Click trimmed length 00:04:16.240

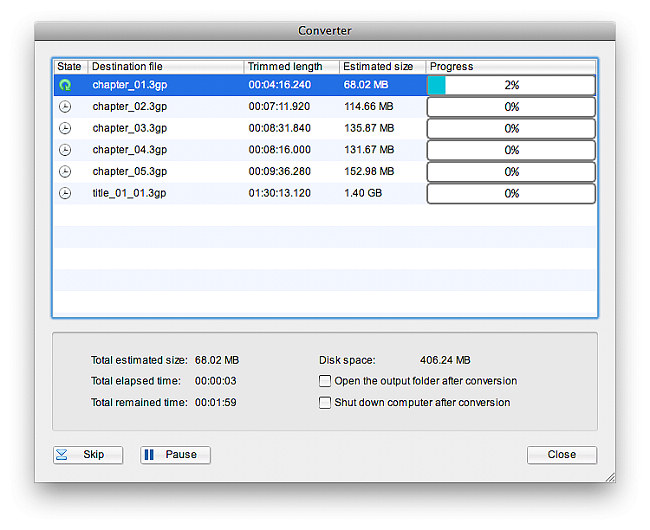coord(280,85)
